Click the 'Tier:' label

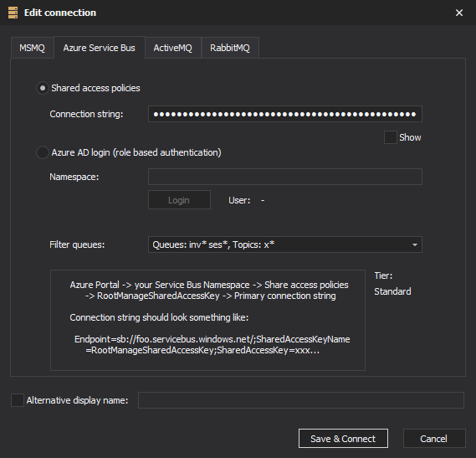tap(383, 275)
